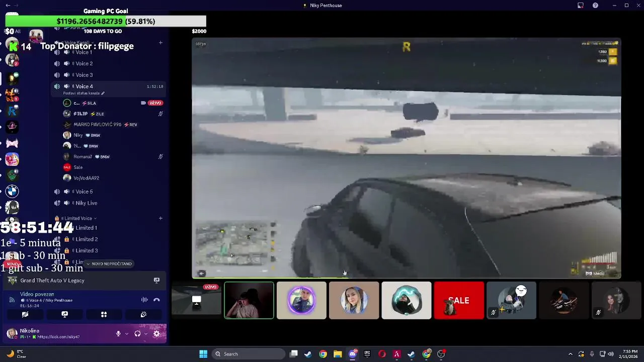
Task: Show hidden system tray icons
Action: coord(570,354)
